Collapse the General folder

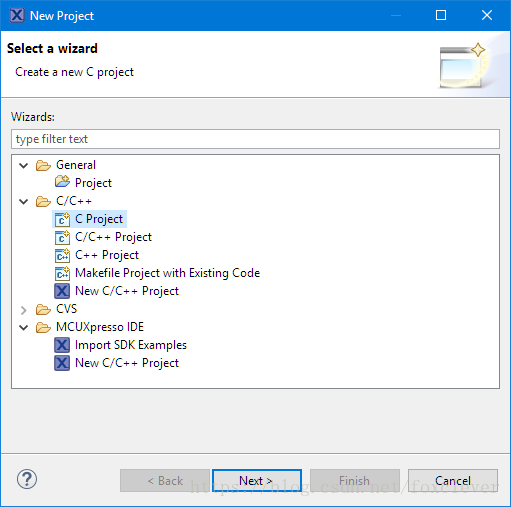[24, 165]
